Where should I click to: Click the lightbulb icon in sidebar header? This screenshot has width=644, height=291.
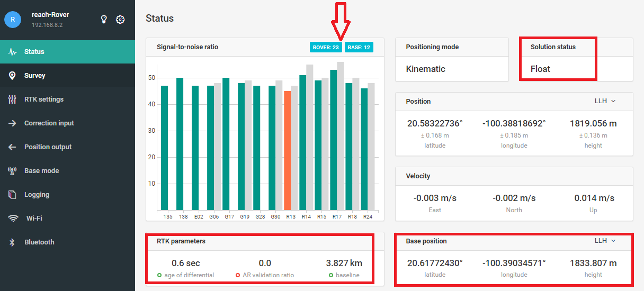coord(104,20)
